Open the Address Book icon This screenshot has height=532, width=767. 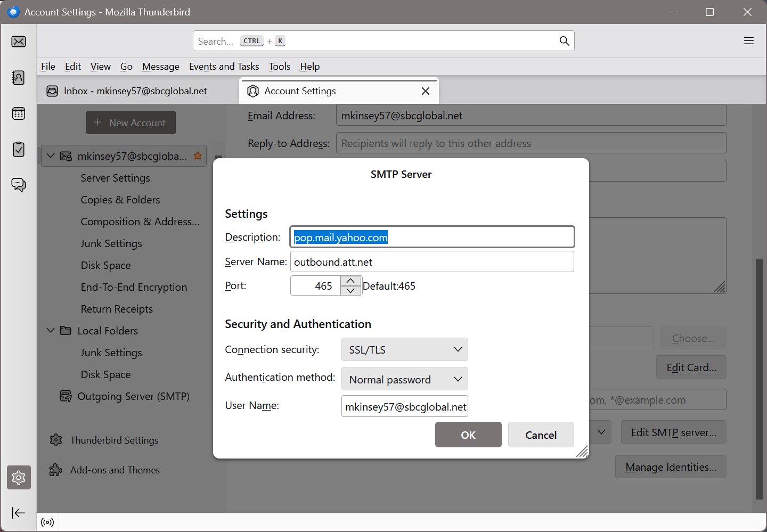pos(19,78)
